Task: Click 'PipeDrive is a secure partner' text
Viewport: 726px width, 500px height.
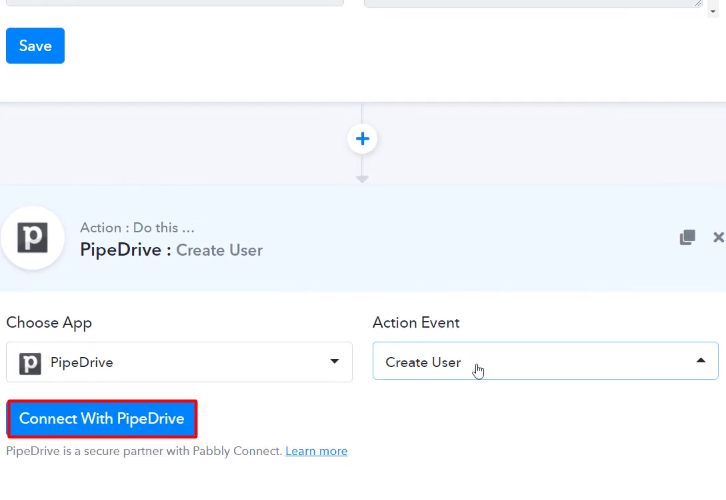Action: (x=144, y=451)
